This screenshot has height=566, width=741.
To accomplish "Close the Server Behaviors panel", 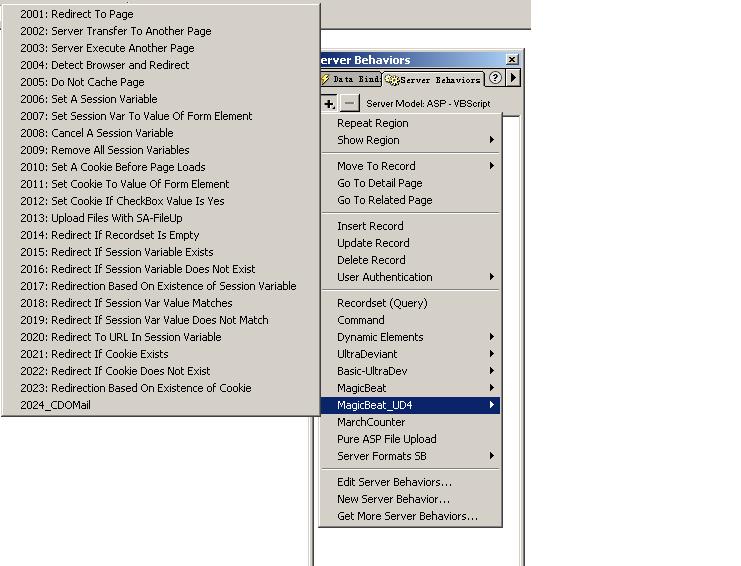I will [x=512, y=60].
